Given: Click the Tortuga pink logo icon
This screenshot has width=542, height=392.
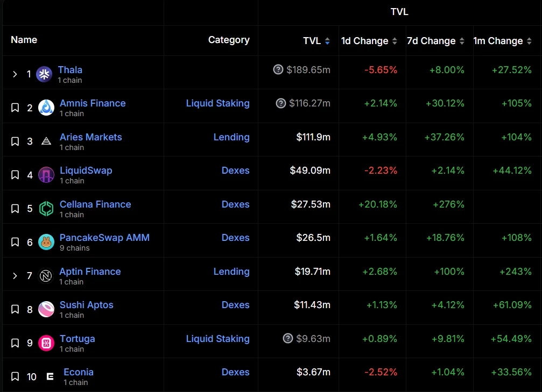Looking at the screenshot, I should click(x=46, y=343).
